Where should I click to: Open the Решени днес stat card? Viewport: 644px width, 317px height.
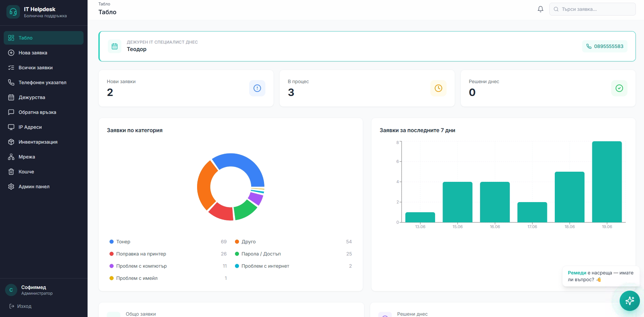pyautogui.click(x=548, y=88)
